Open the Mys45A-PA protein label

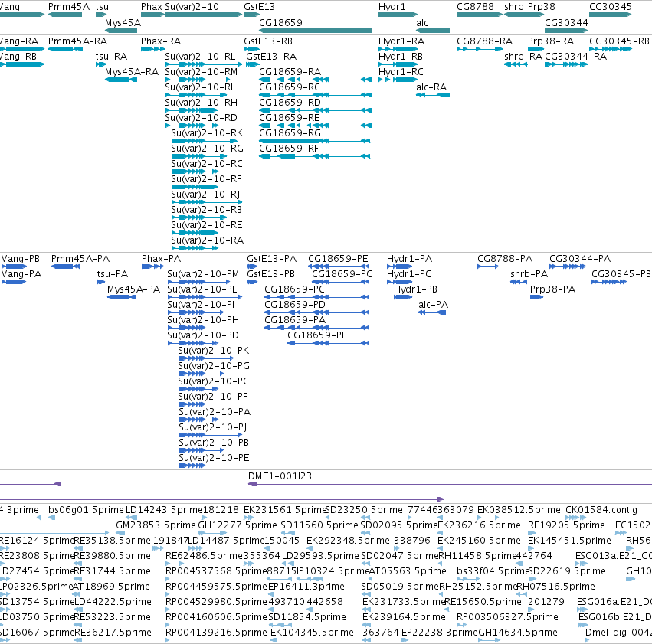(133, 289)
